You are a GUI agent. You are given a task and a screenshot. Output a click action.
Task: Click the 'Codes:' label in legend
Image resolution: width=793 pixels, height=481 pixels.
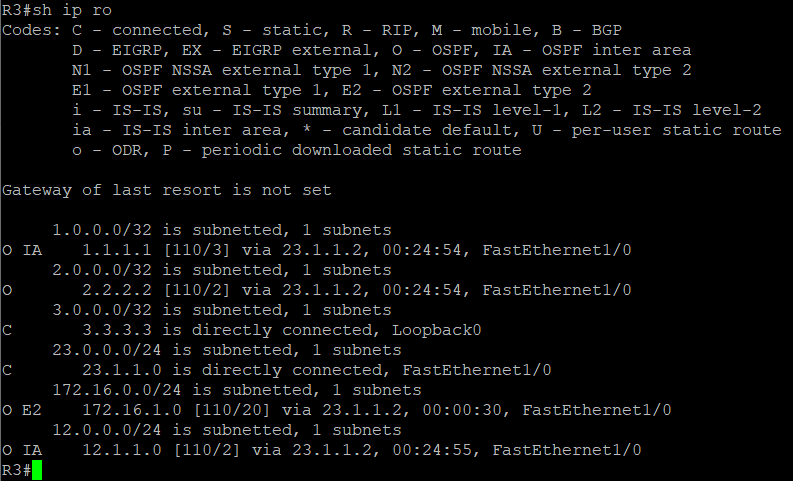(x=31, y=30)
